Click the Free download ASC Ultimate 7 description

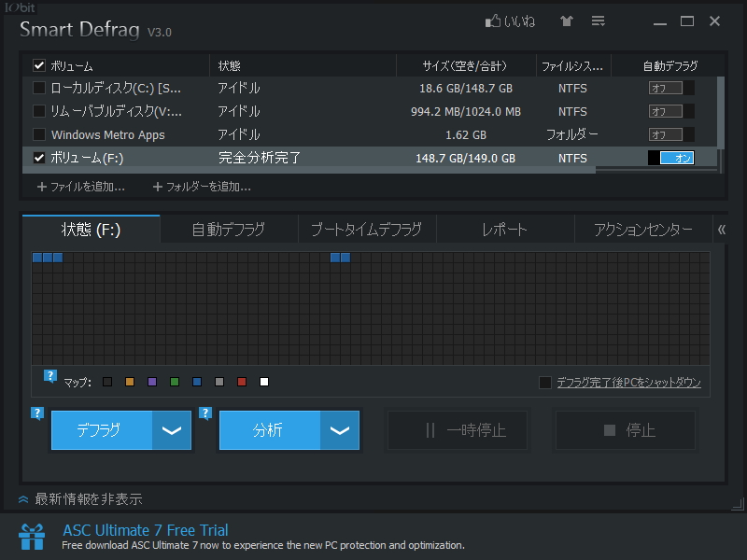[x=263, y=545]
